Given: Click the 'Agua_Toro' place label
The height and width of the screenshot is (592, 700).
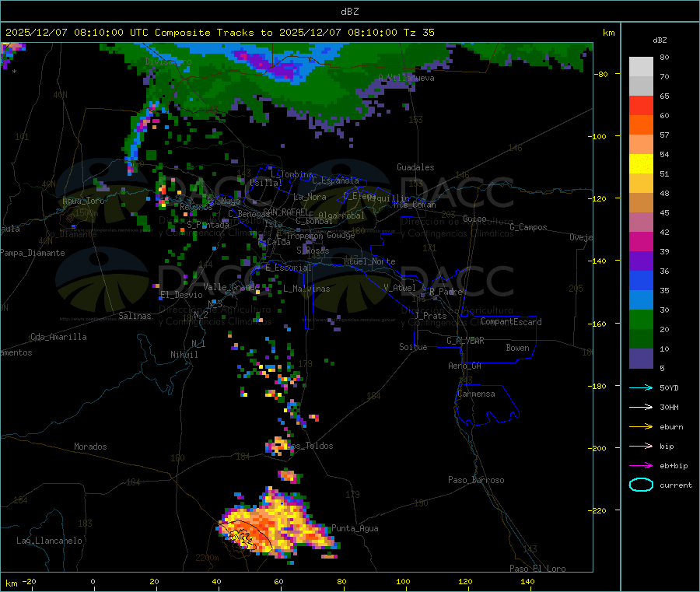Looking at the screenshot, I should pyautogui.click(x=83, y=201).
